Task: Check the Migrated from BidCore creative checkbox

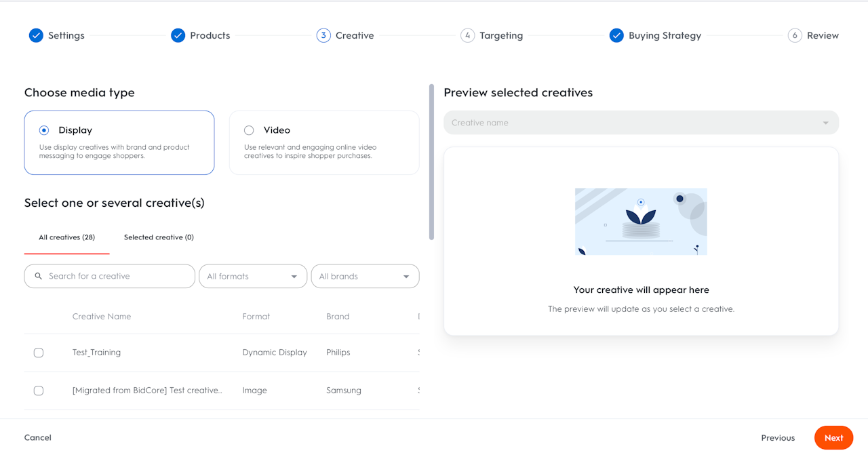Action: coord(39,391)
